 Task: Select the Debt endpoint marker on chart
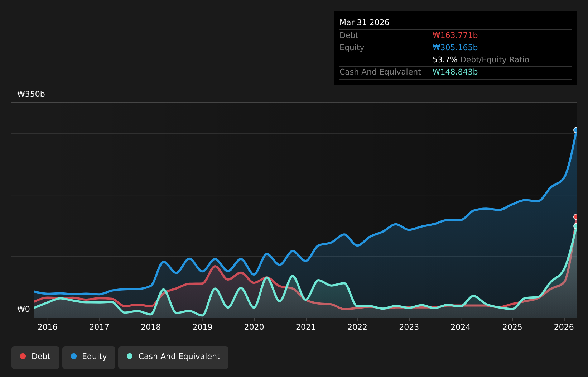(x=576, y=217)
